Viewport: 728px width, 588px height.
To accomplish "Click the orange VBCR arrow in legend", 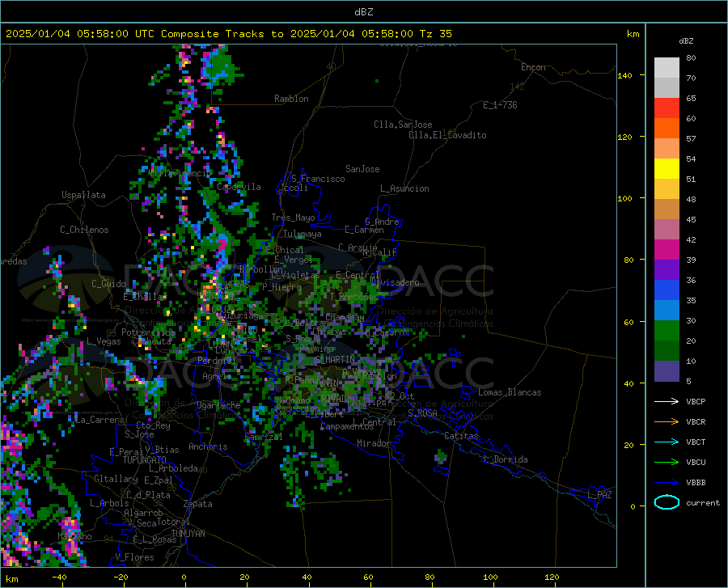I will pyautogui.click(x=667, y=422).
